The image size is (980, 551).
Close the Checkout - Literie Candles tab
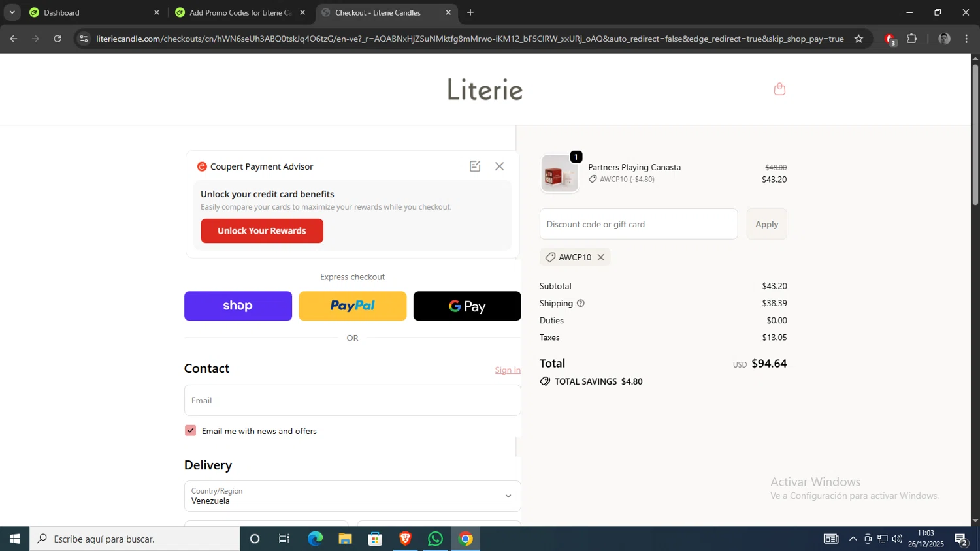448,12
